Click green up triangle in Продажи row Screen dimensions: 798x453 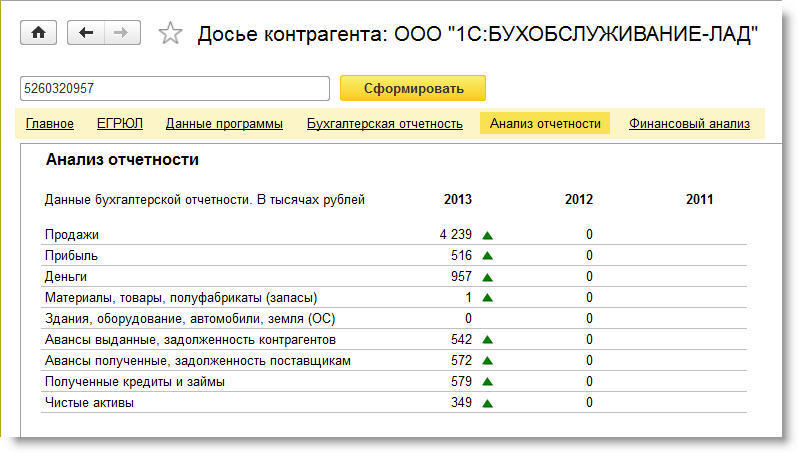click(x=488, y=235)
